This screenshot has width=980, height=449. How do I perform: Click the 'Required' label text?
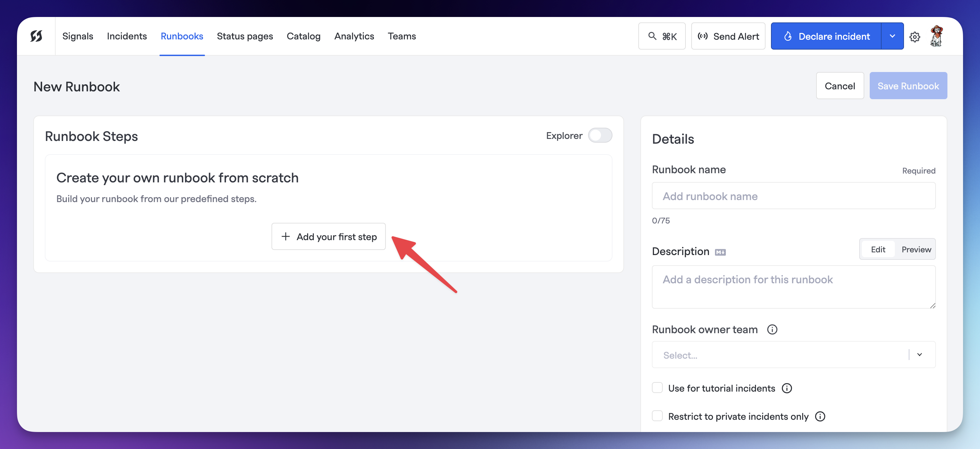(x=918, y=170)
